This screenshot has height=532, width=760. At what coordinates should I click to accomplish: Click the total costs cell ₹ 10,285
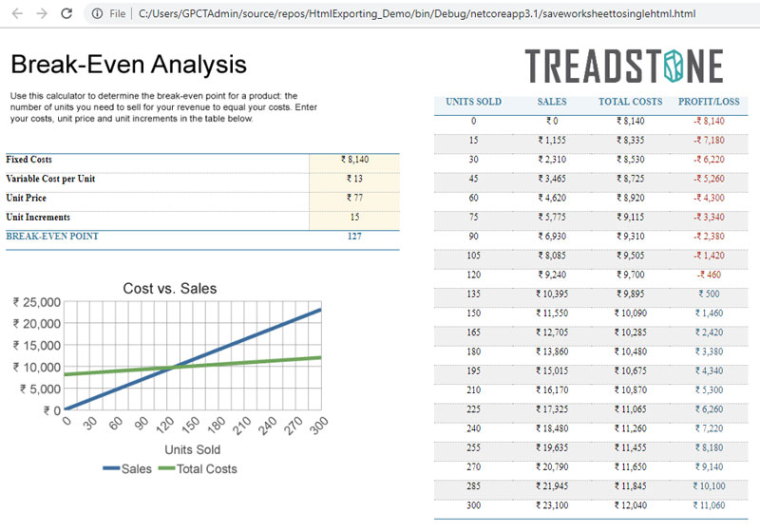pos(631,332)
